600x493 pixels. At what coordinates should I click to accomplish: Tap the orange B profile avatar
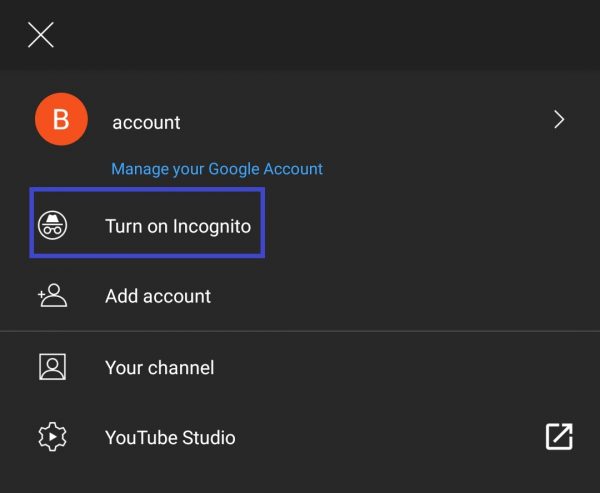(61, 121)
